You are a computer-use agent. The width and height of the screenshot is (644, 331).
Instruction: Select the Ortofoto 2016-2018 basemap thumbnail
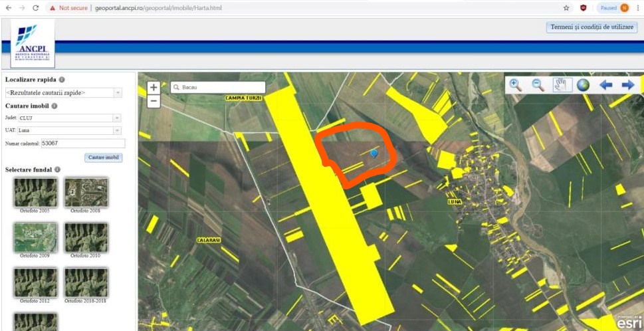(x=86, y=282)
